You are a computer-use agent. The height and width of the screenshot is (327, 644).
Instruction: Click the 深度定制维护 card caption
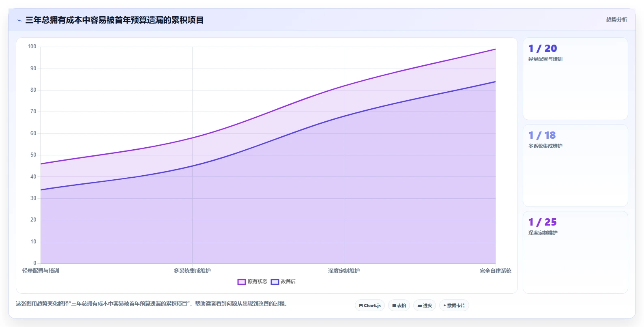tap(543, 233)
